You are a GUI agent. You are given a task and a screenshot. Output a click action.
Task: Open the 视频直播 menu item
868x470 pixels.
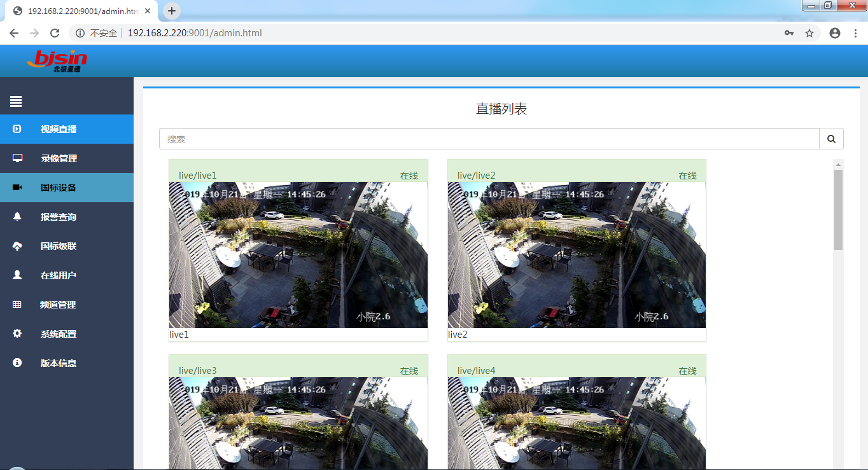click(67, 129)
